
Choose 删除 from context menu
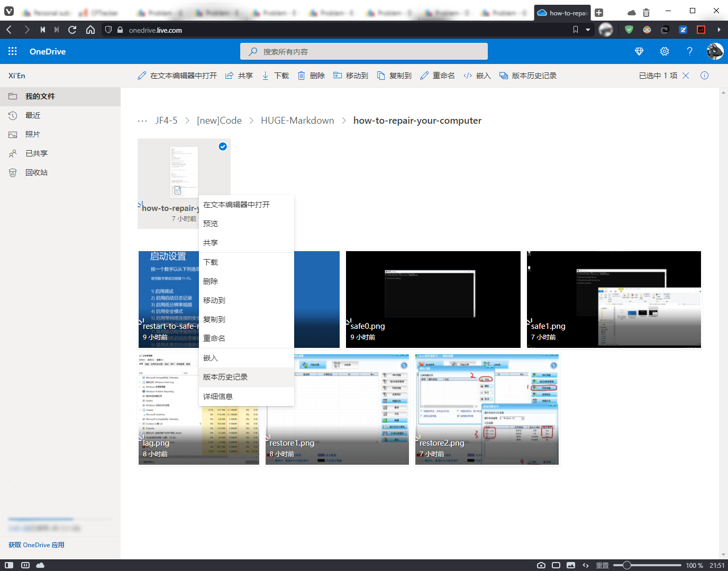pyautogui.click(x=247, y=281)
